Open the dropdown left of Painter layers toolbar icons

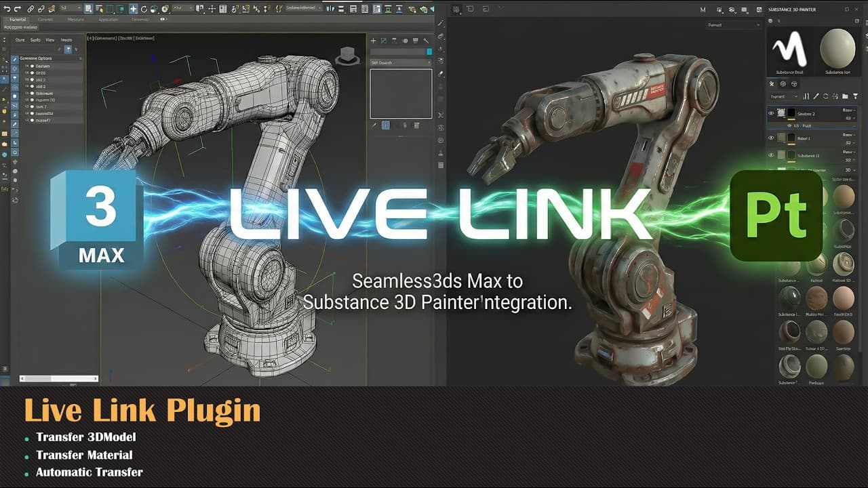coord(783,96)
